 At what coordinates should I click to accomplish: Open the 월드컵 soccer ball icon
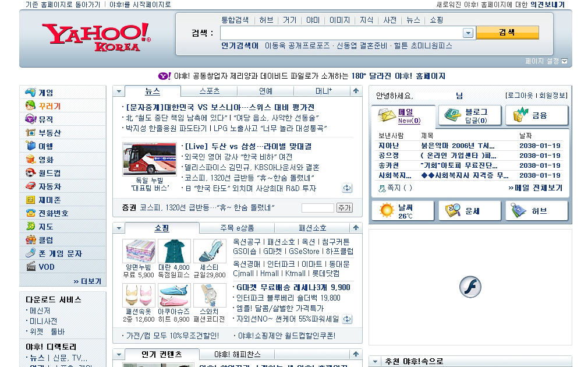30,173
